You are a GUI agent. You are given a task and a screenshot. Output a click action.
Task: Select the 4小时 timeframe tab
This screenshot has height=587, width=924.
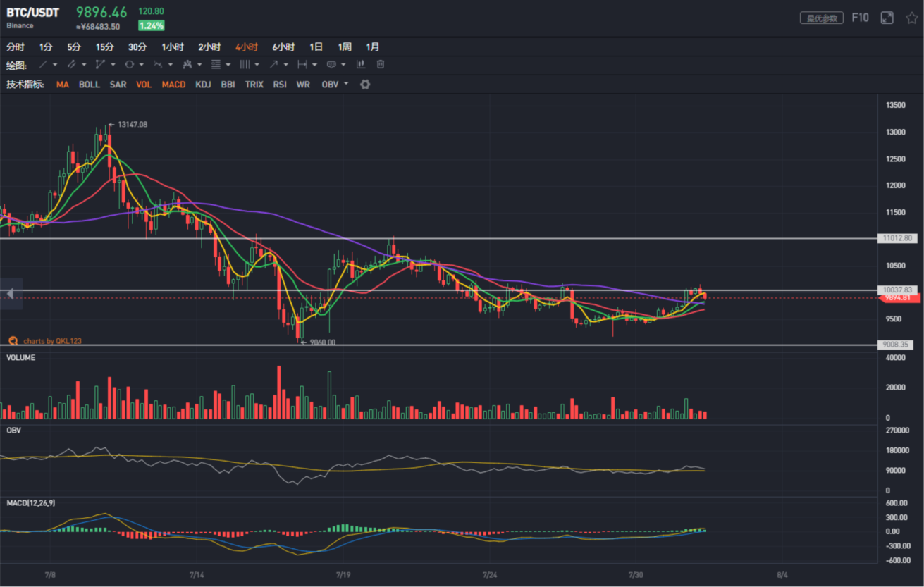[x=247, y=47]
